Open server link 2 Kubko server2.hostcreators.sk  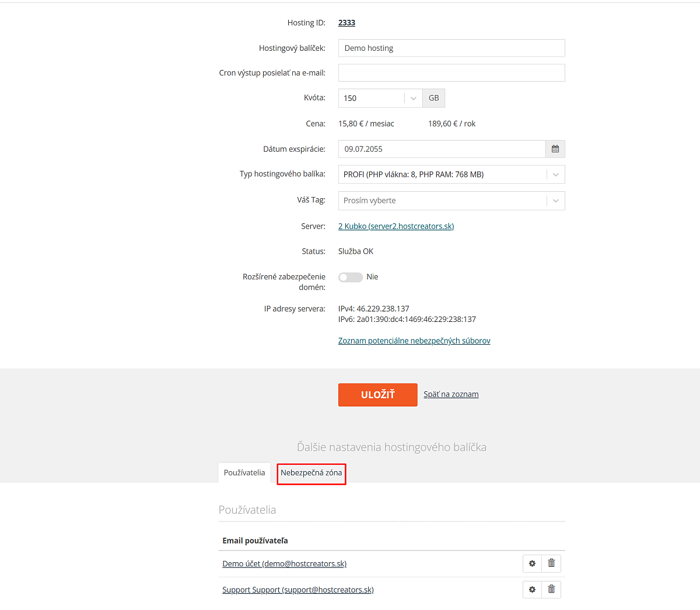396,226
